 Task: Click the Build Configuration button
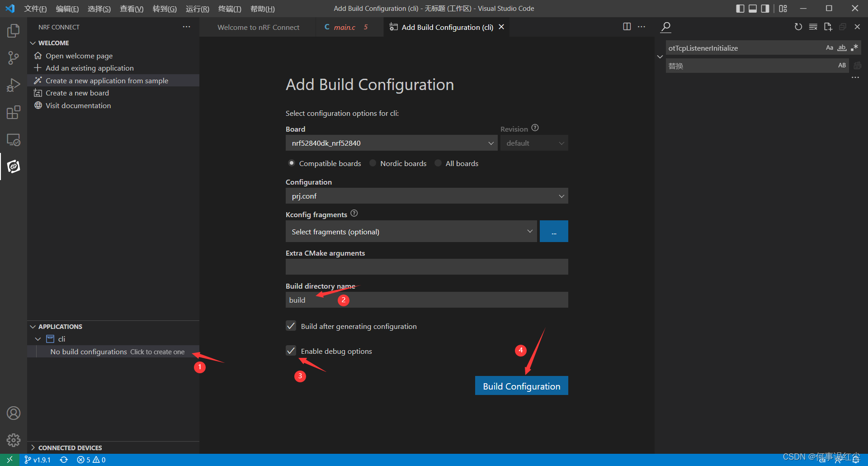(521, 386)
